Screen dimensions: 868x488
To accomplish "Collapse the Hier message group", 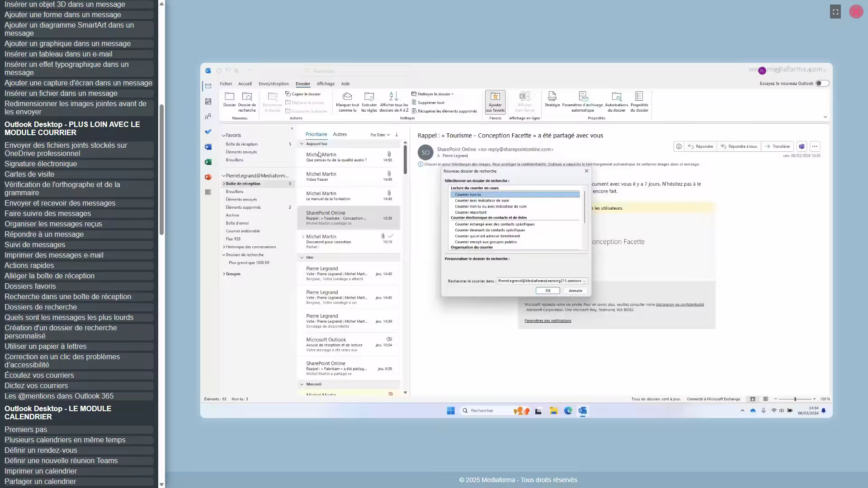I will [x=302, y=258].
